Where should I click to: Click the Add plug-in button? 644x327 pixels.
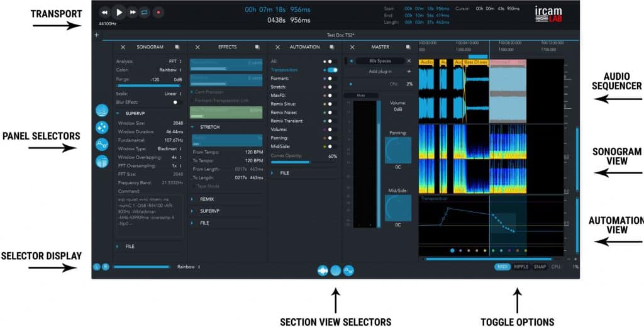point(380,72)
